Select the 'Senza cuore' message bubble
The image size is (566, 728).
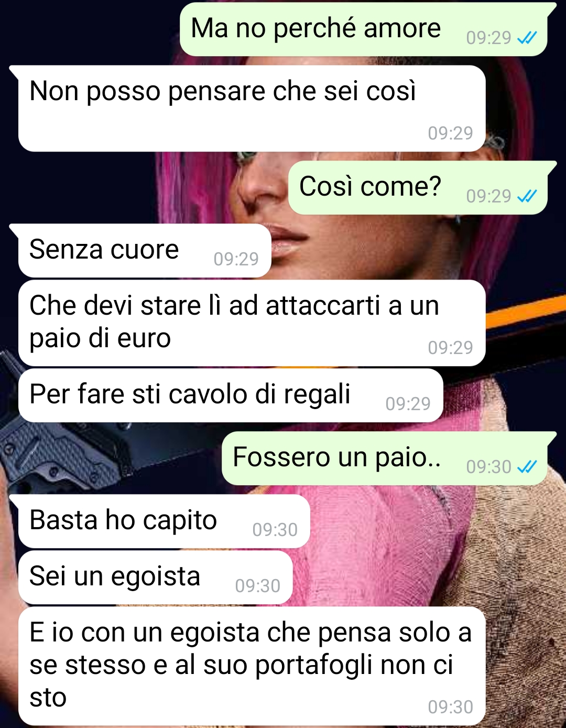145,250
